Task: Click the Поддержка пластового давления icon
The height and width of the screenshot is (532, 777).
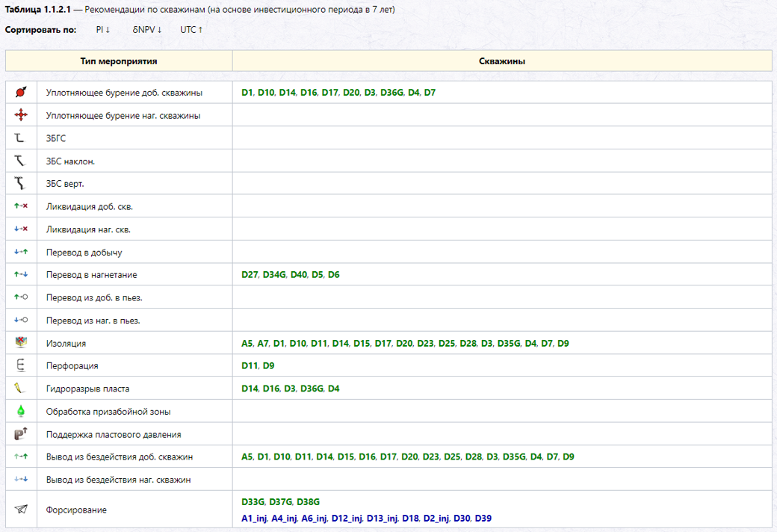Action: (x=21, y=434)
